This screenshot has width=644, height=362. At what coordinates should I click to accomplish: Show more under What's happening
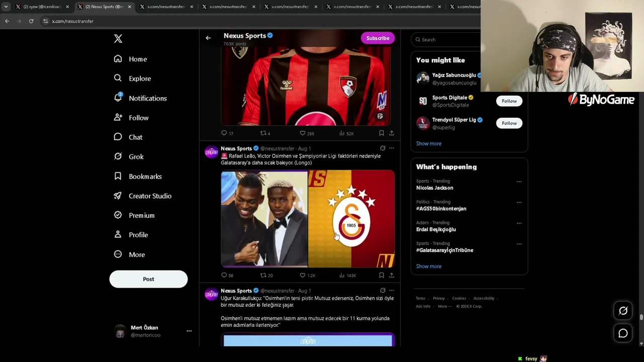click(x=429, y=266)
